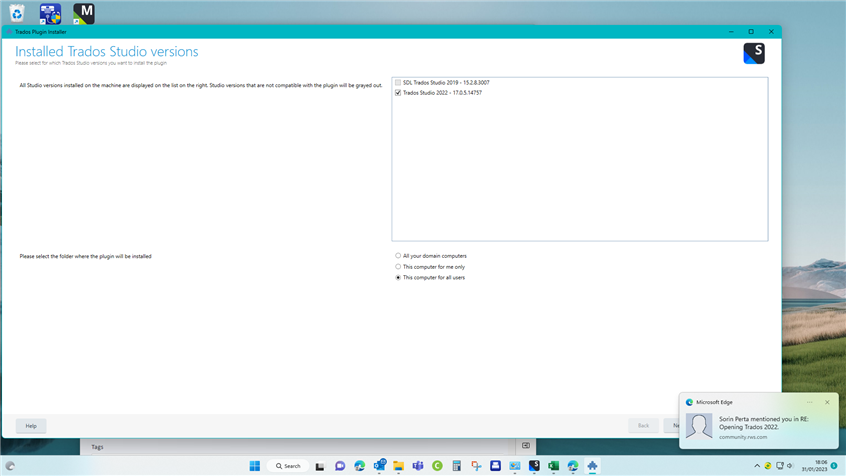
Task: Select All your domain computers option
Action: (398, 256)
